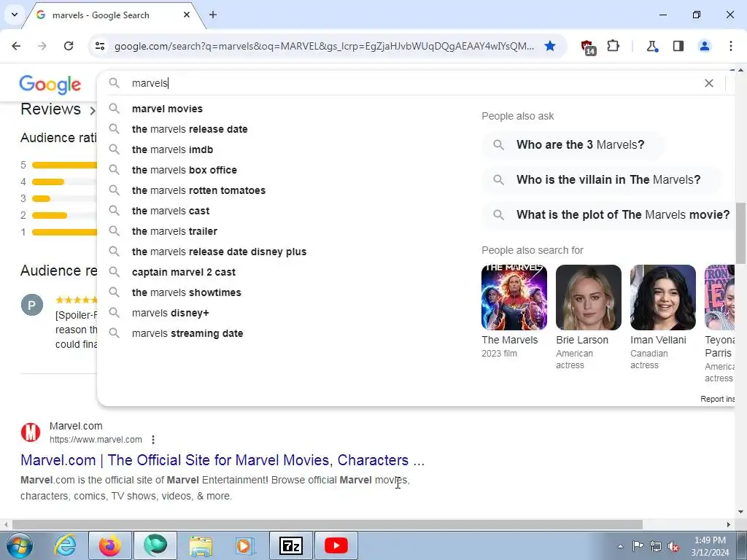Click the Google logo
747x560 pixels.
pyautogui.click(x=50, y=85)
